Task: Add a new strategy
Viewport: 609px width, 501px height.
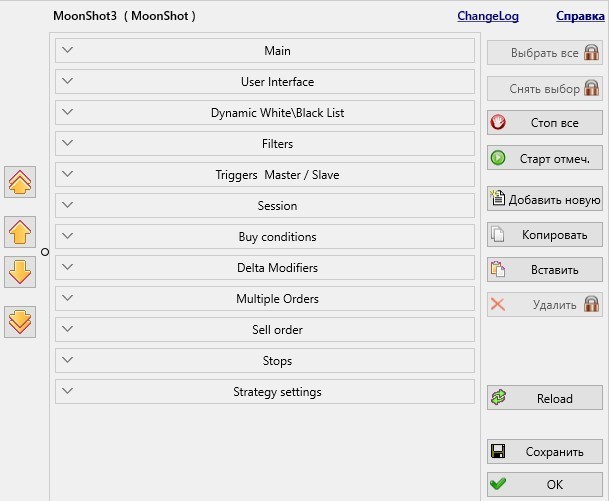Action: (x=545, y=199)
